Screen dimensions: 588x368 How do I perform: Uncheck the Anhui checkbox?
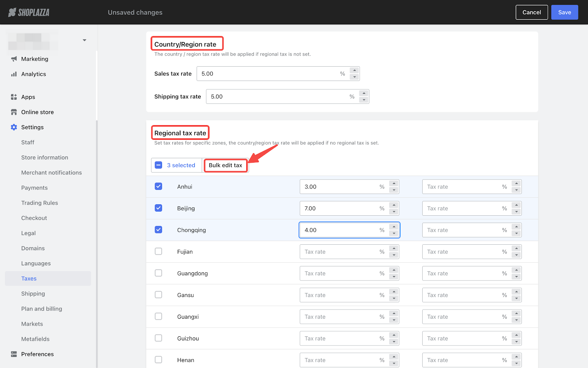point(158,186)
